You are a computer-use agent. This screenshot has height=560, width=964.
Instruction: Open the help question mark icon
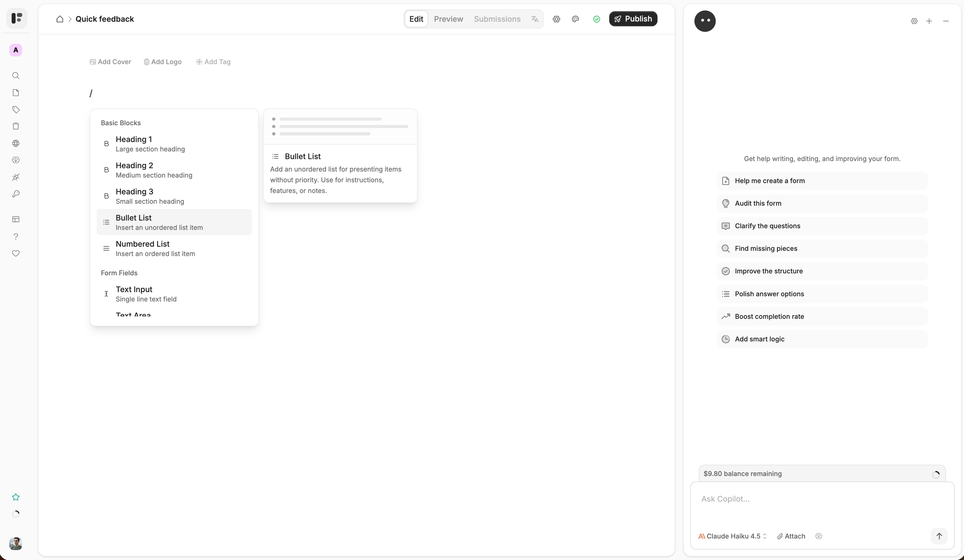16,236
